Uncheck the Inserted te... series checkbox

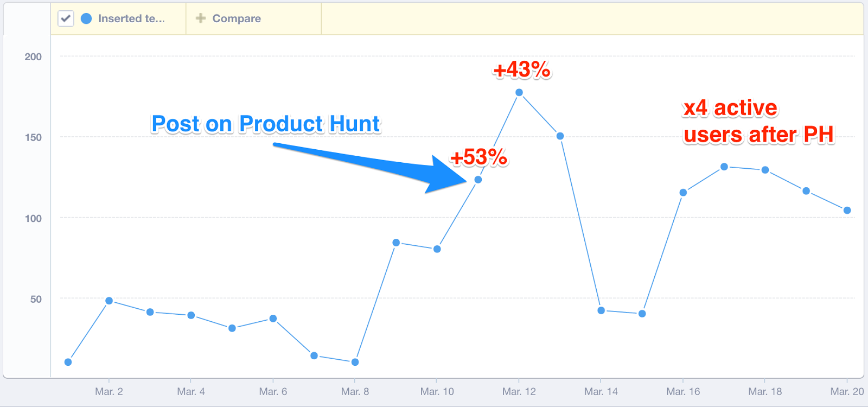[x=66, y=18]
